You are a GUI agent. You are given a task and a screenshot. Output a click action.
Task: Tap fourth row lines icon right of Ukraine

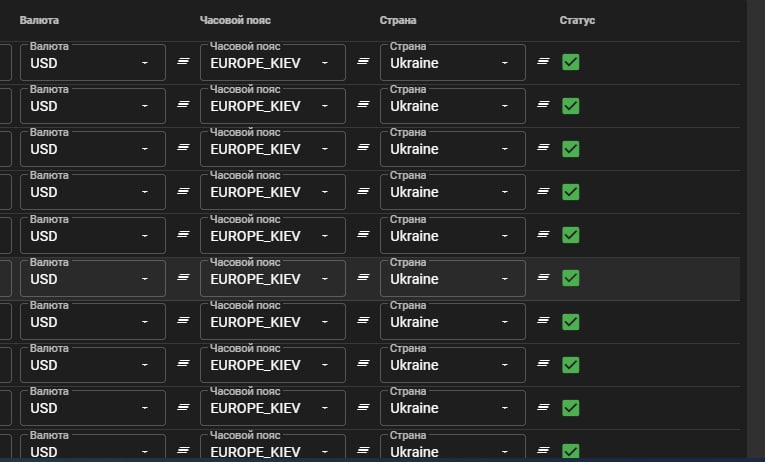coord(544,191)
